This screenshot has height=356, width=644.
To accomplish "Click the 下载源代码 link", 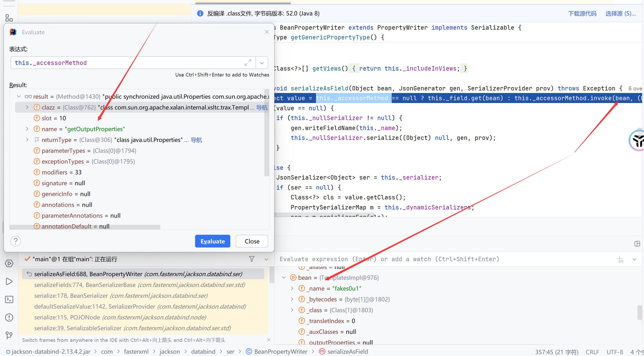I will [x=582, y=13].
